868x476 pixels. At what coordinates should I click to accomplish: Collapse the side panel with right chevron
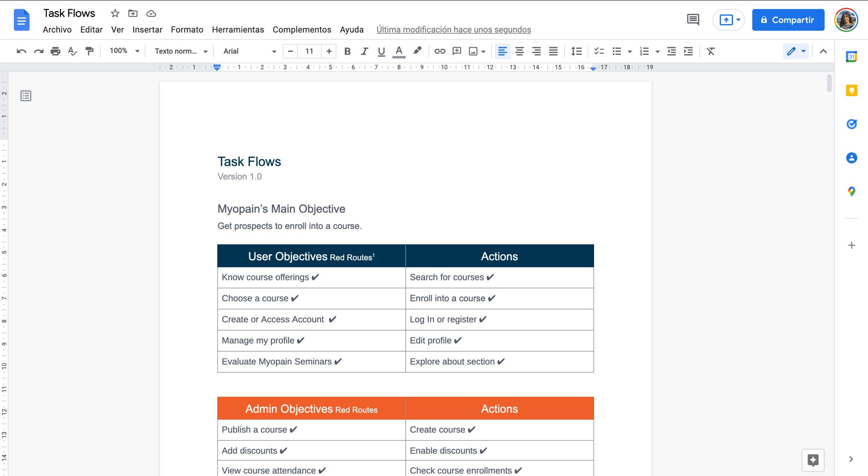coord(851,459)
